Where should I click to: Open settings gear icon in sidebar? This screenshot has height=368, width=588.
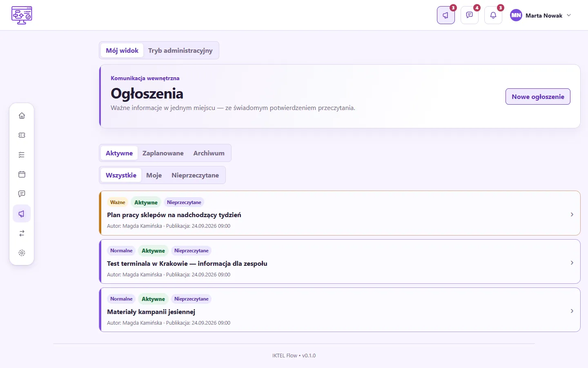click(22, 253)
